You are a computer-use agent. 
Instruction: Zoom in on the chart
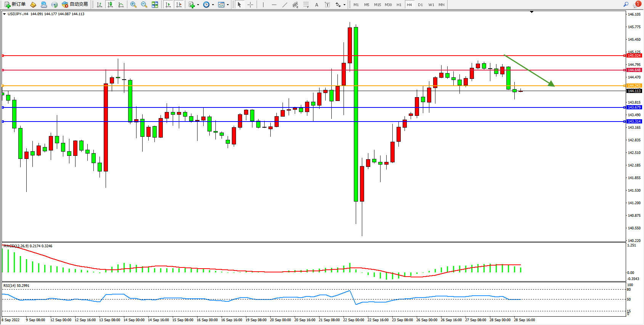click(133, 5)
